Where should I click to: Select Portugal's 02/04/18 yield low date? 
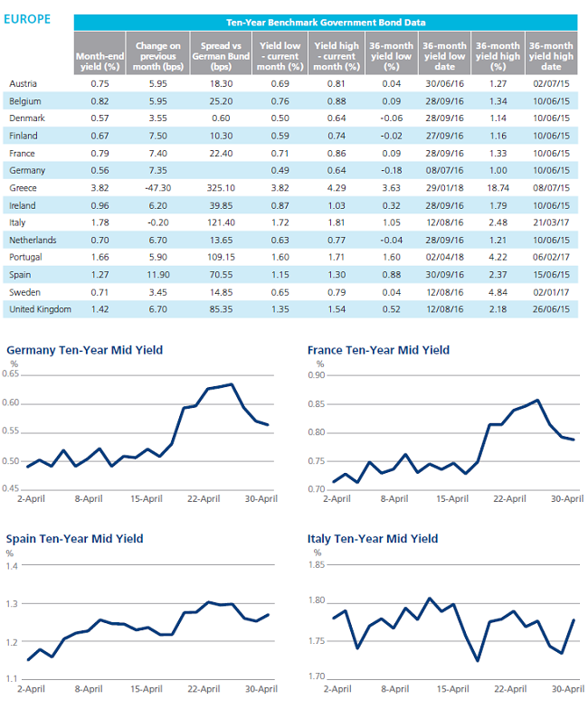(x=444, y=257)
